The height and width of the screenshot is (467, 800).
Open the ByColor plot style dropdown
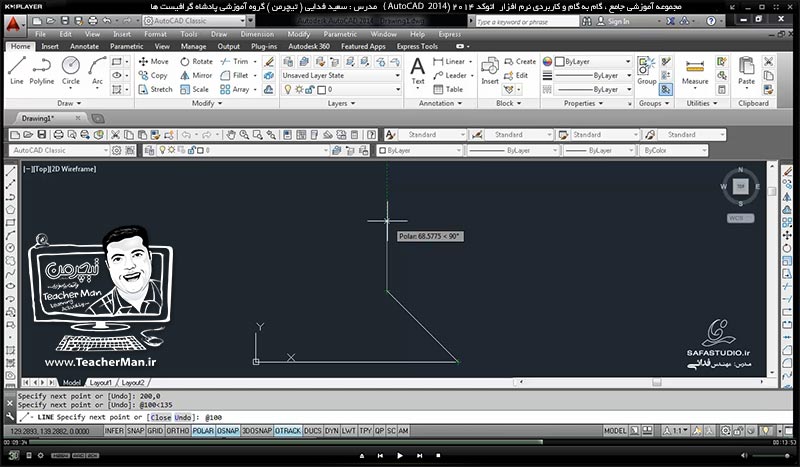pyautogui.click(x=674, y=151)
